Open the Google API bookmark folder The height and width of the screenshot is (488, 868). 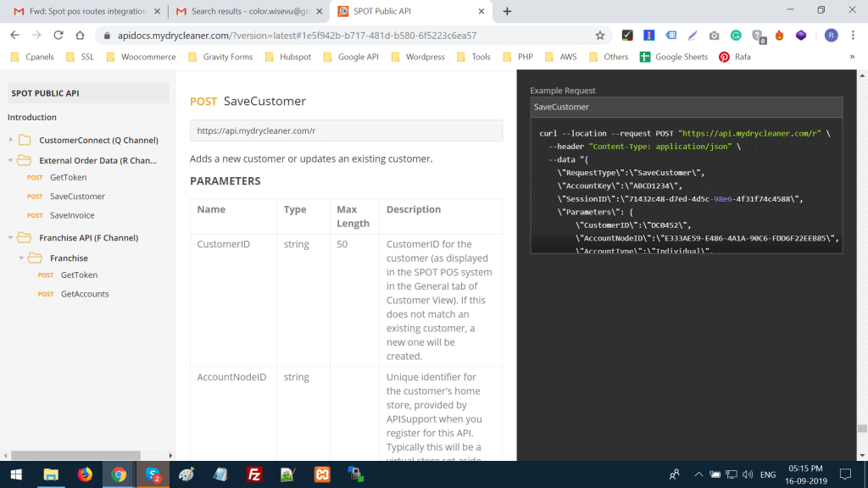point(351,57)
